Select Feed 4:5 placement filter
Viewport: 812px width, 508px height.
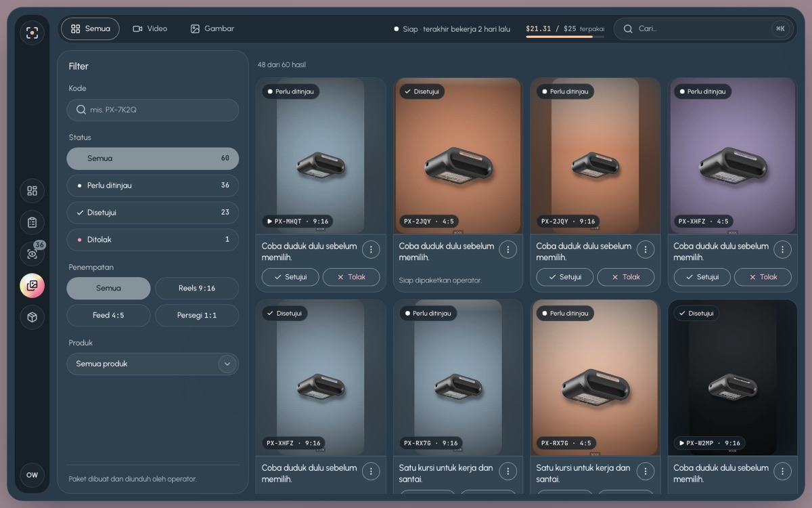[108, 316]
